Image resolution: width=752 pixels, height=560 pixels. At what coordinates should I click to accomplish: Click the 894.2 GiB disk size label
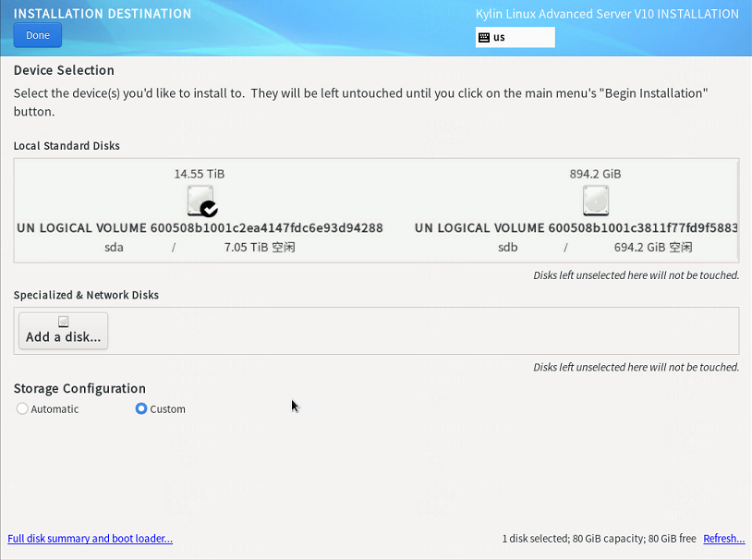(595, 174)
